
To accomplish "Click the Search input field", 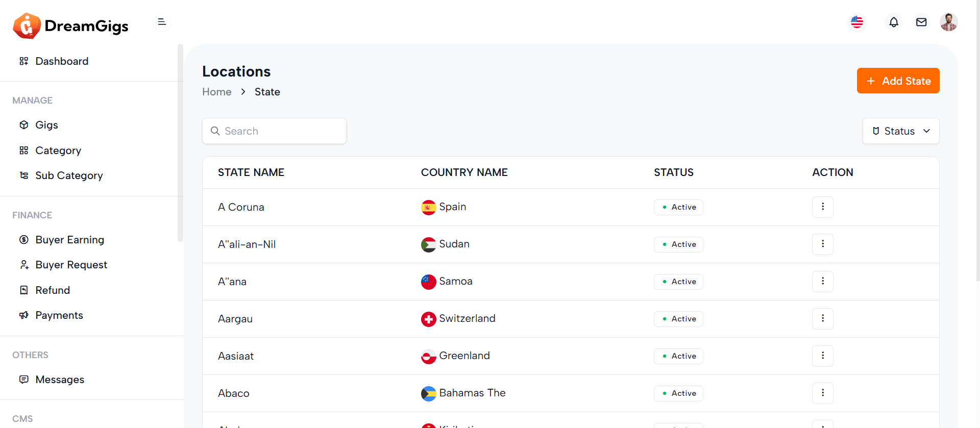I will 275,131.
